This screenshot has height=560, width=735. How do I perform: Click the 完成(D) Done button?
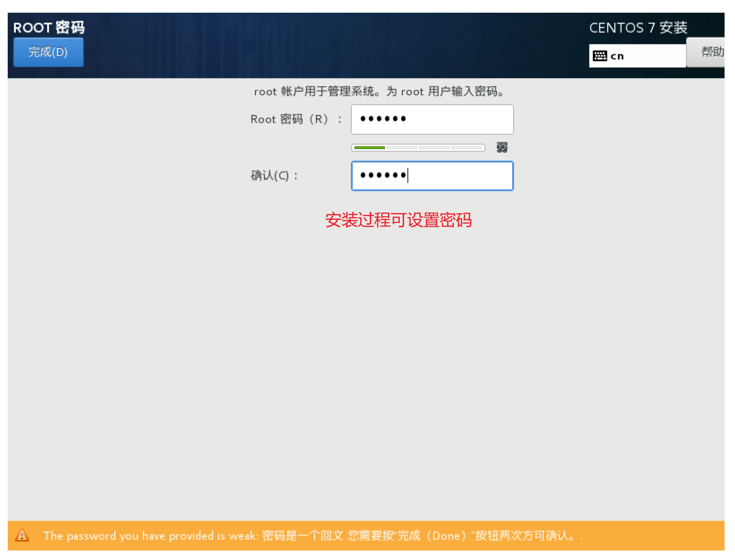[49, 52]
